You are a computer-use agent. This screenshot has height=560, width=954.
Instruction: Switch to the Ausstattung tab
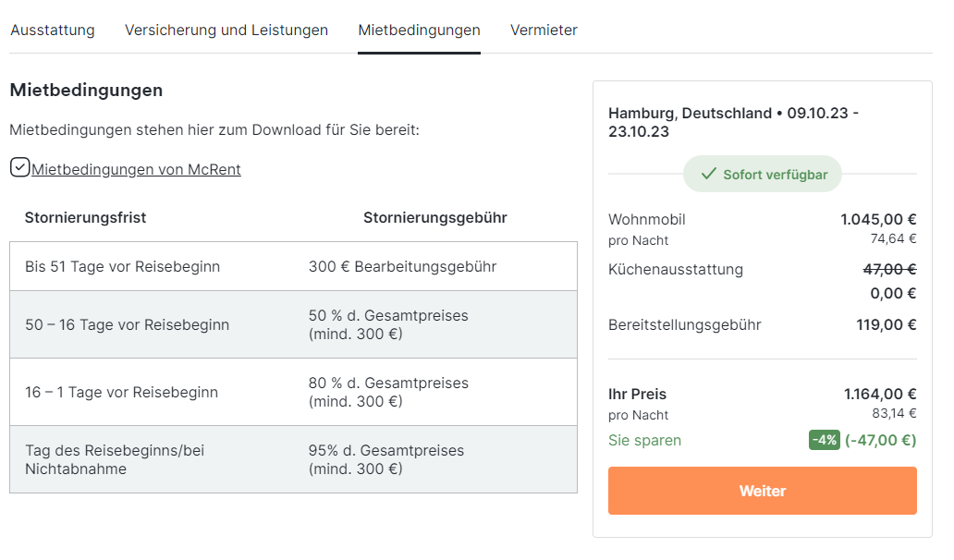53,30
